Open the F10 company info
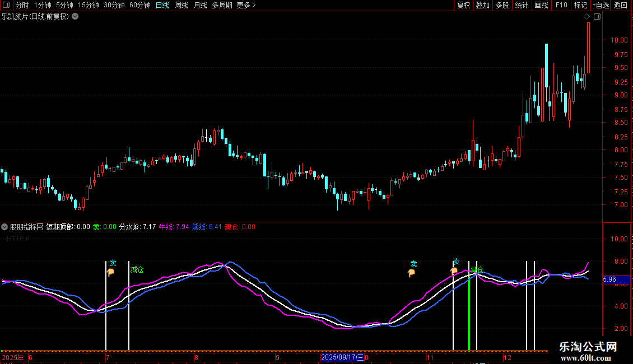 [x=561, y=5]
